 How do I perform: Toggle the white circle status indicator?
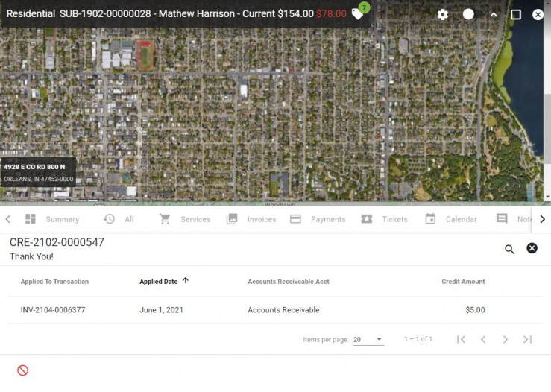point(468,14)
